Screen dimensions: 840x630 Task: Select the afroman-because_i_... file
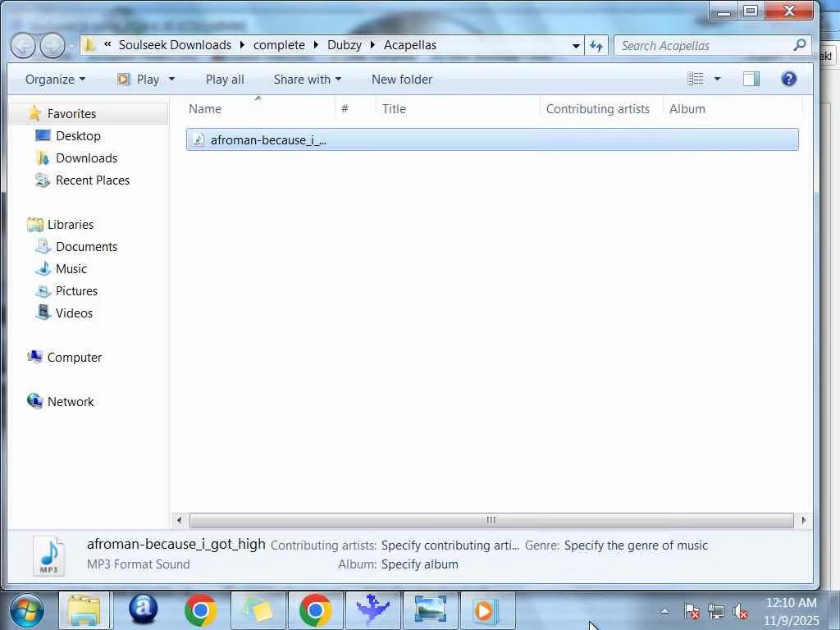[492, 139]
